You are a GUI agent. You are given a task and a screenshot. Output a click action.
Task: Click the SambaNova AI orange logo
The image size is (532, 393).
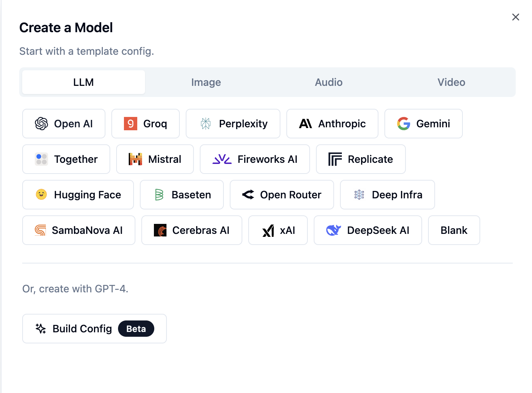pyautogui.click(x=40, y=230)
